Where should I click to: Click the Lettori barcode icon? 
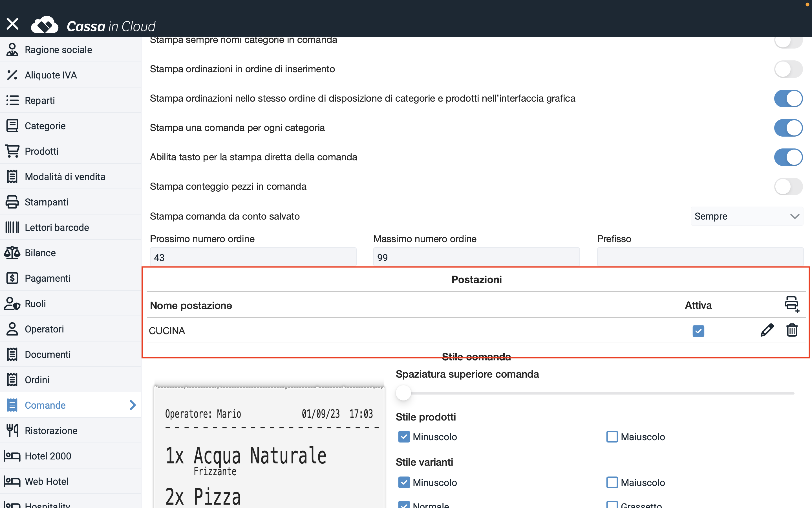(x=12, y=227)
